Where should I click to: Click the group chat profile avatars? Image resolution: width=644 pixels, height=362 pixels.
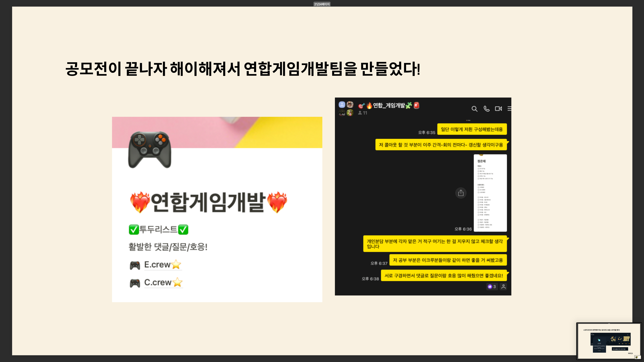346,109
